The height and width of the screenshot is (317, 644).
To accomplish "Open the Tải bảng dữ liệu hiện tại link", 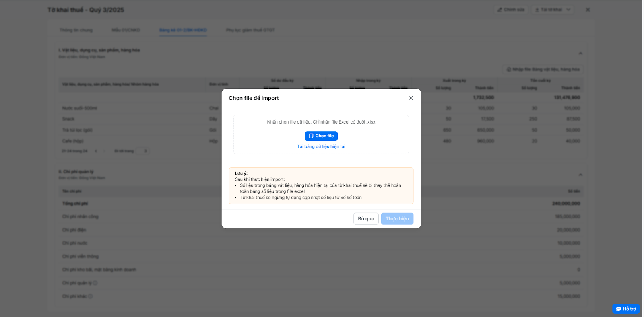I will point(321,146).
